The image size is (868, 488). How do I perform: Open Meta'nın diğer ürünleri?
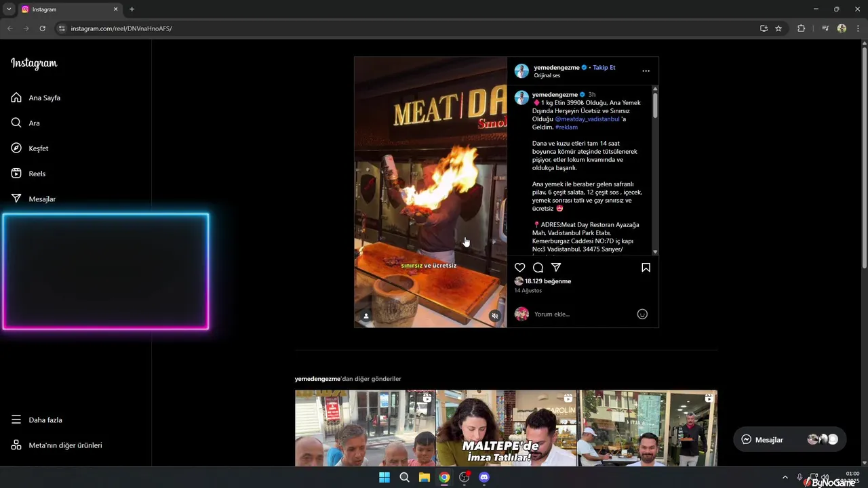pos(56,445)
